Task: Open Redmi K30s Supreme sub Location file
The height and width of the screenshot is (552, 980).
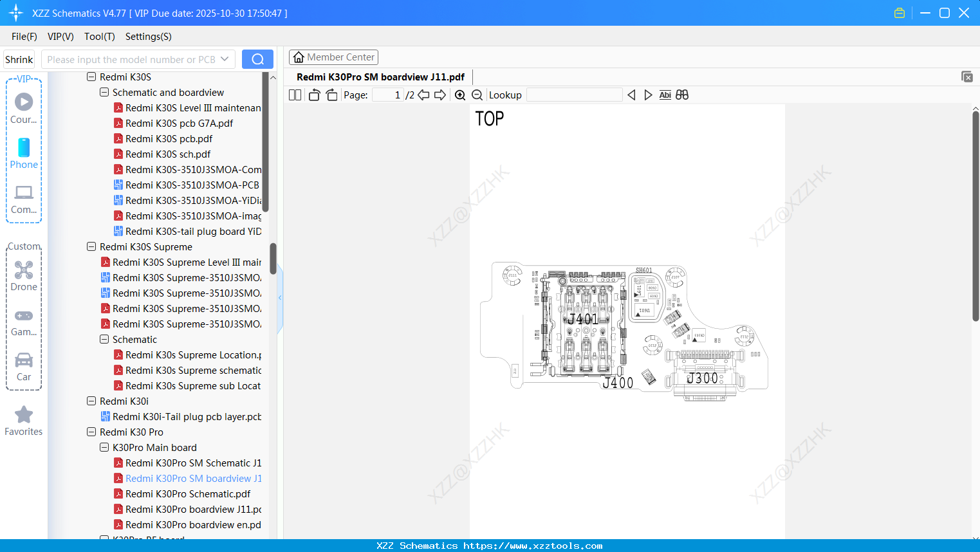Action: (x=193, y=386)
